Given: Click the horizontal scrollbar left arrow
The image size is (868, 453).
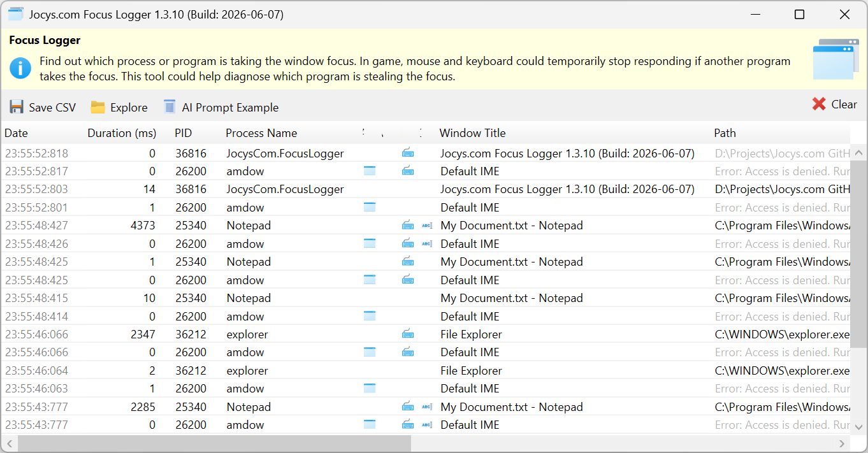Looking at the screenshot, I should tap(9, 443).
